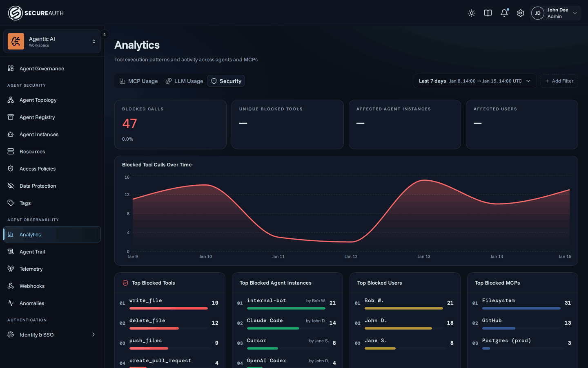Navigate to Telemetry
The width and height of the screenshot is (588, 368).
[52, 269]
